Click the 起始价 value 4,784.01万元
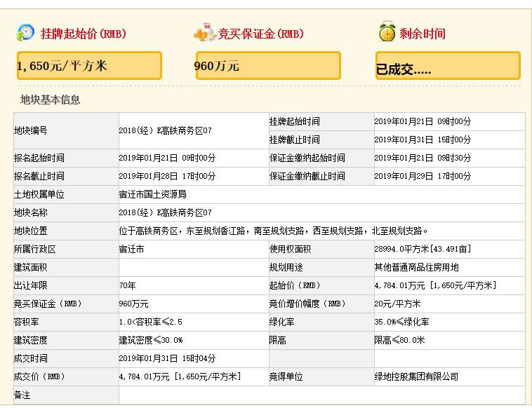 tap(436, 285)
